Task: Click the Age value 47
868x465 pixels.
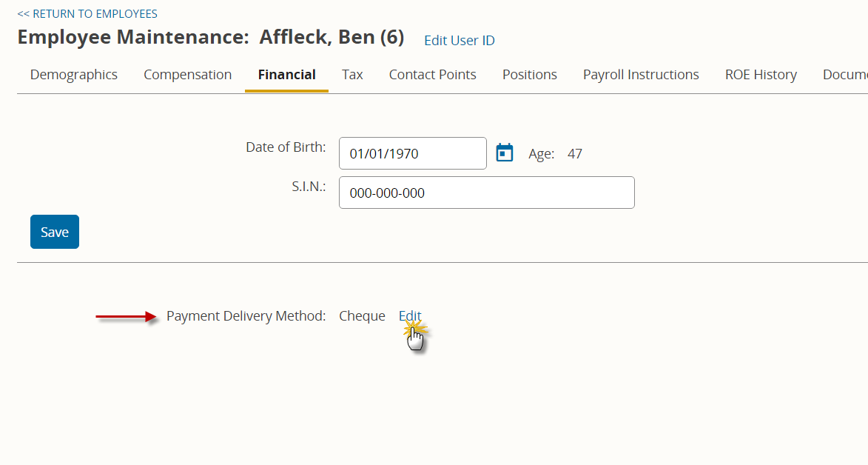Action: coord(575,153)
